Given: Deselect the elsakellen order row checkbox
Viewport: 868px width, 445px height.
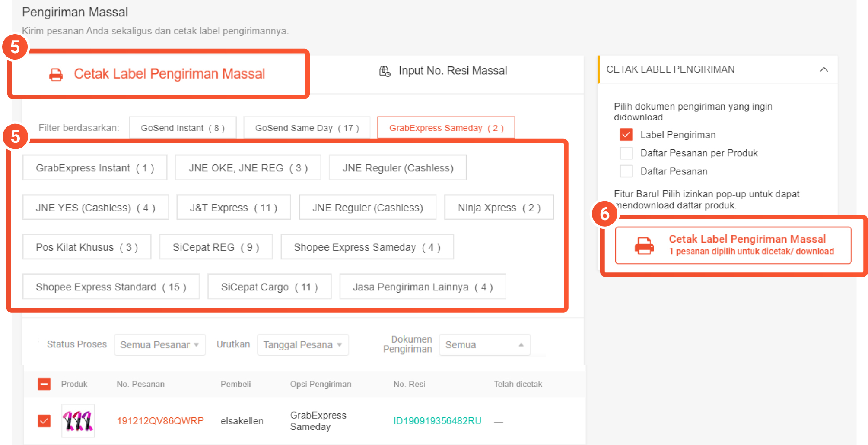Looking at the screenshot, I should pyautogui.click(x=44, y=421).
